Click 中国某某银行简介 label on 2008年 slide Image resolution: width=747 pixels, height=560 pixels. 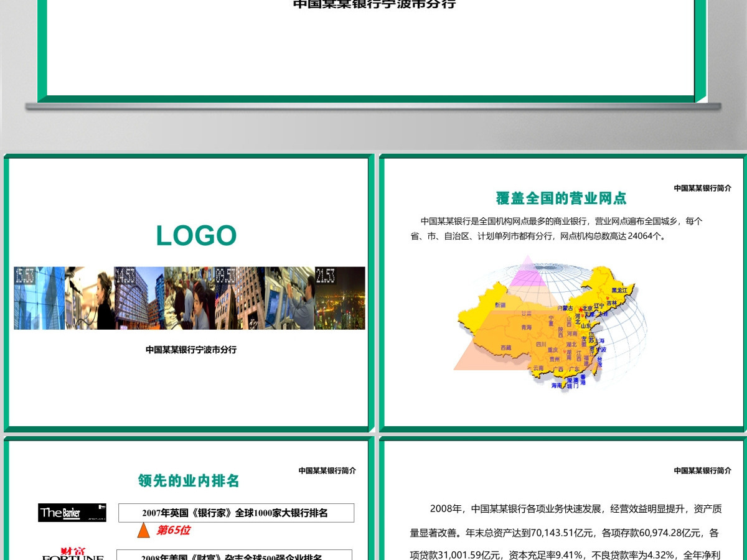tap(702, 471)
